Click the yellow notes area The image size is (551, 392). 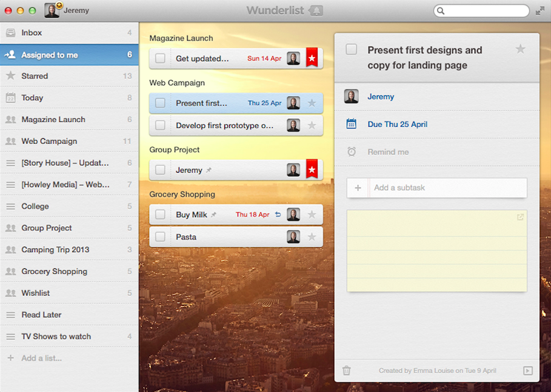coord(437,251)
